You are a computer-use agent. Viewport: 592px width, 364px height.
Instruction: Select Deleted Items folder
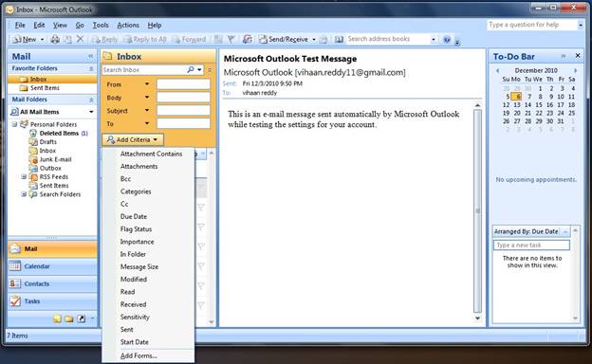coord(59,133)
